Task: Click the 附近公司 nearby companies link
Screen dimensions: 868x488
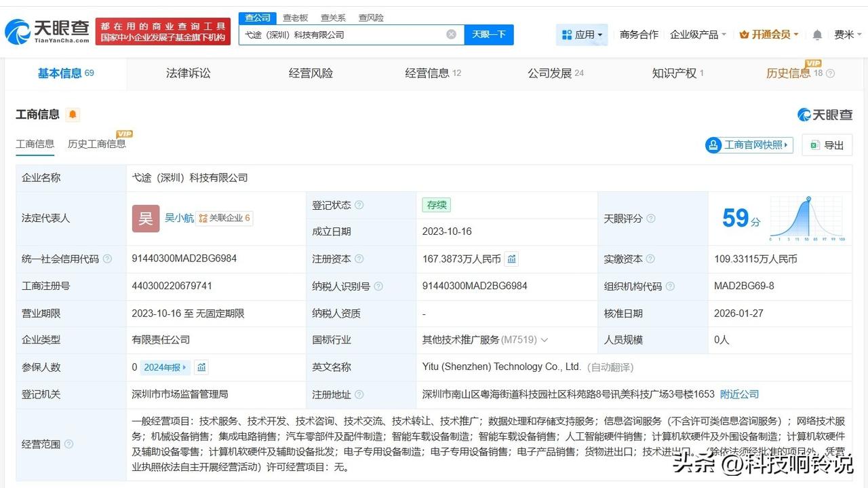Action: [739, 394]
